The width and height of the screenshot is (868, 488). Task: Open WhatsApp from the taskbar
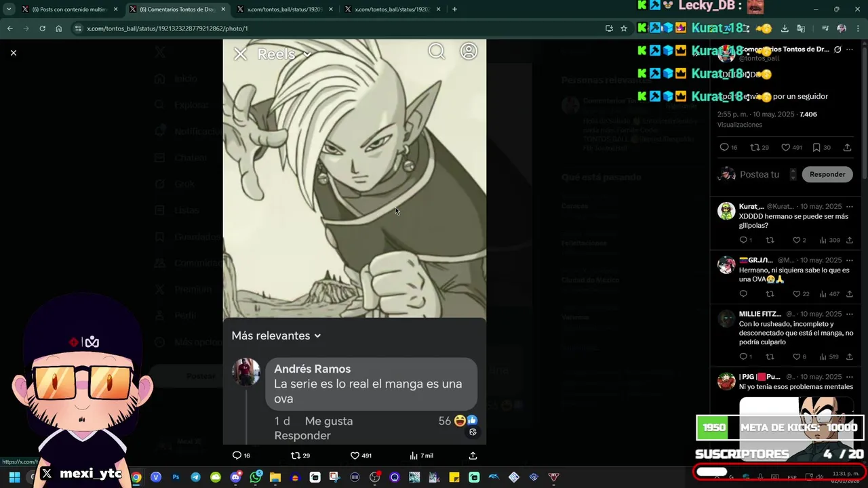tap(256, 477)
